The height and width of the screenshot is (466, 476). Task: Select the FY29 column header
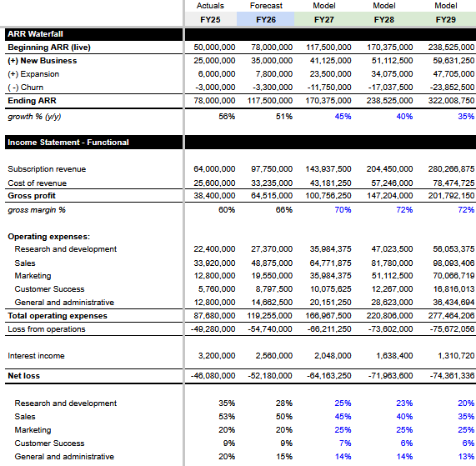pos(445,19)
